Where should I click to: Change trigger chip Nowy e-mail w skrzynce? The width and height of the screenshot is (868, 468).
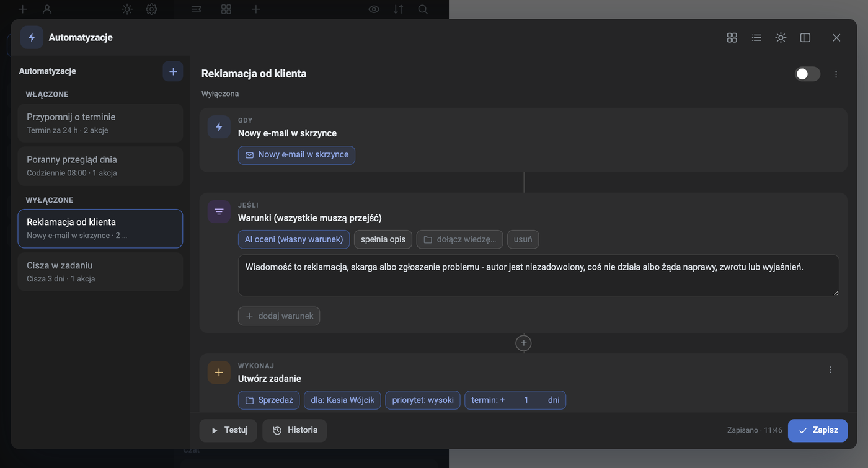coord(296,155)
